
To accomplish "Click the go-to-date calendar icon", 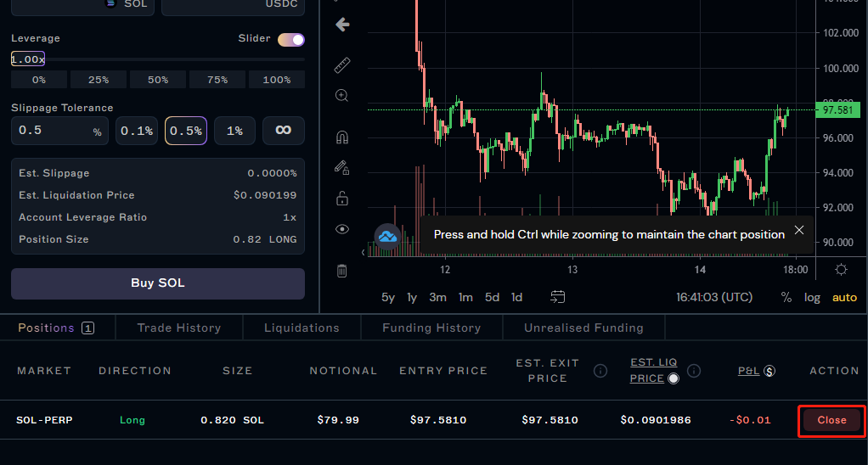I will click(557, 297).
